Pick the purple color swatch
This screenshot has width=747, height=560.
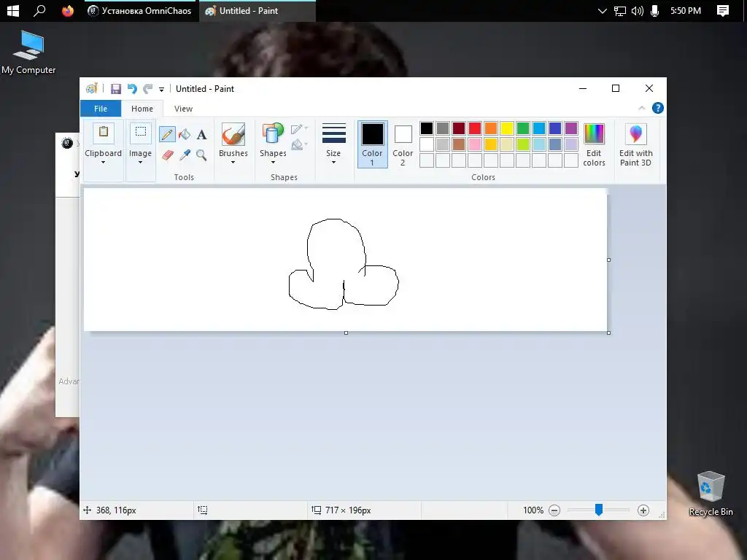[570, 128]
